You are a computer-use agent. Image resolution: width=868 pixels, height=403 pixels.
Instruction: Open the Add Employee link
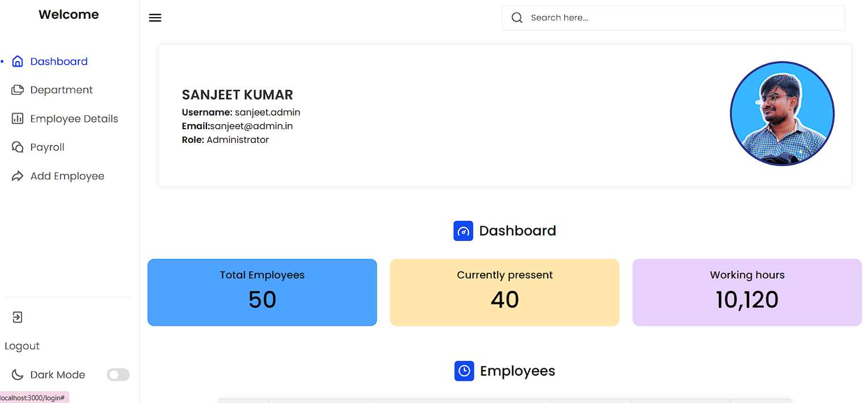pyautogui.click(x=67, y=176)
